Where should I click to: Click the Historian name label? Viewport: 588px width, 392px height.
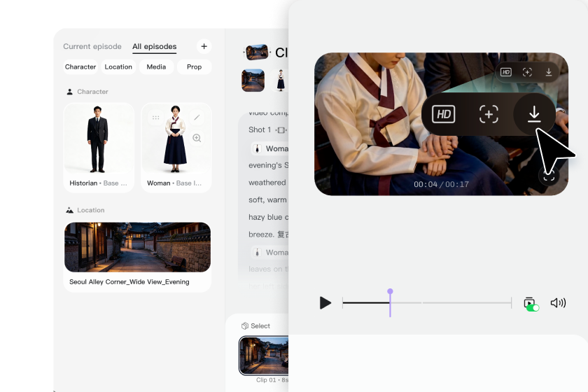pos(83,183)
